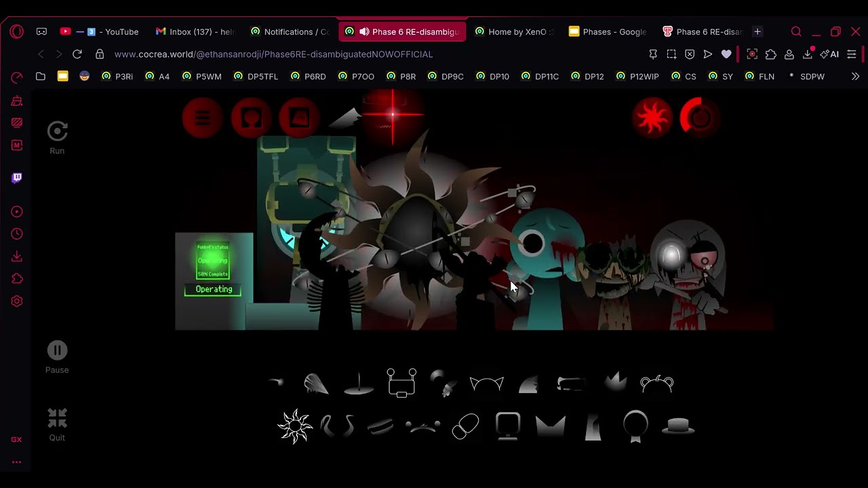Click the red ring button beside the sun

pos(700,118)
